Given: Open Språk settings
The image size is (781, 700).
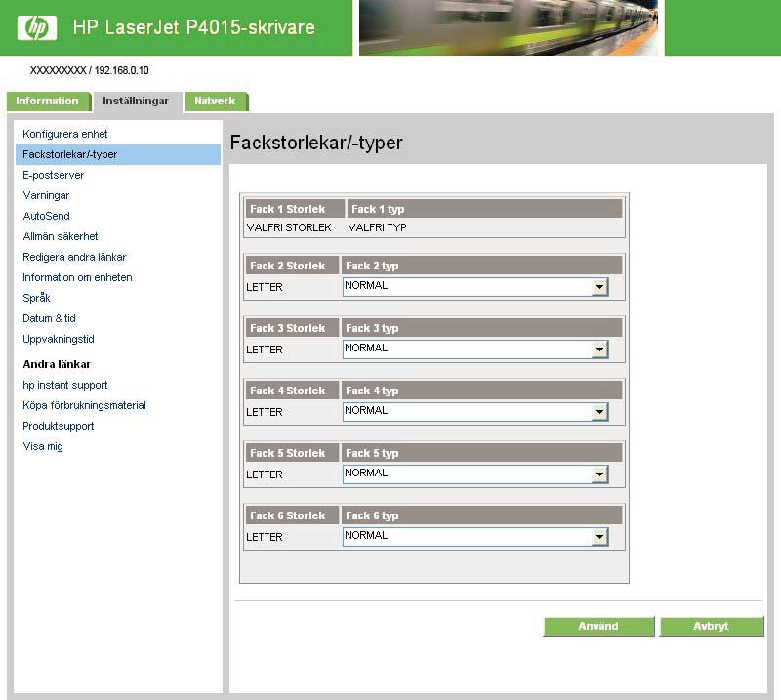Looking at the screenshot, I should click(x=36, y=298).
